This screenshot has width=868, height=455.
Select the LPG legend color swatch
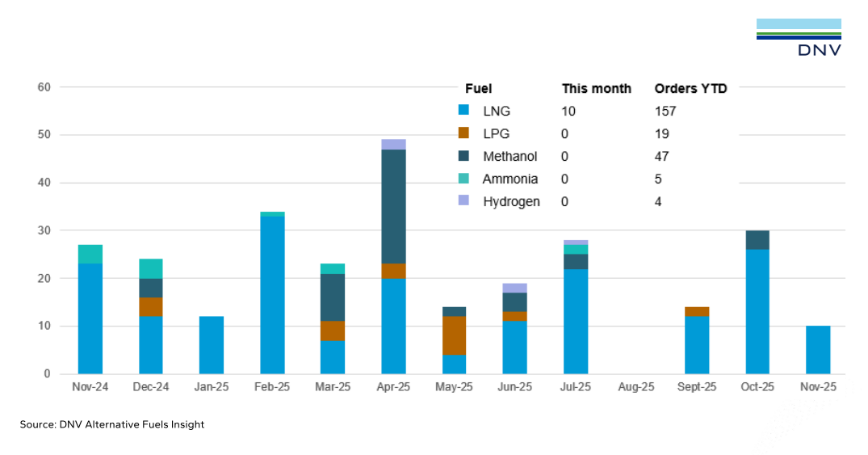click(463, 133)
